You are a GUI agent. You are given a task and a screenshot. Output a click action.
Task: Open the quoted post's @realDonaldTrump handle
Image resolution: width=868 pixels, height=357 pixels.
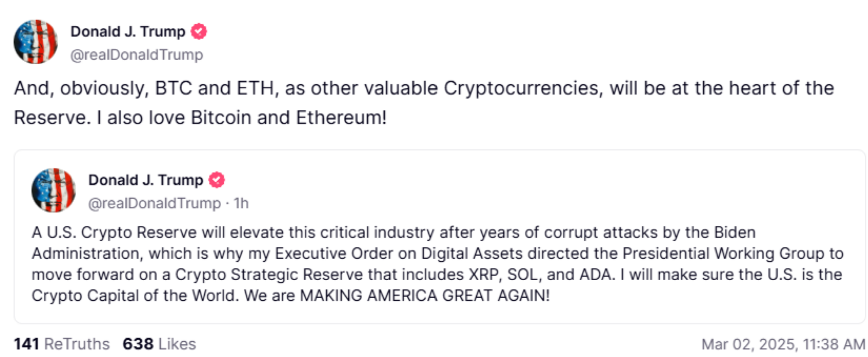153,204
